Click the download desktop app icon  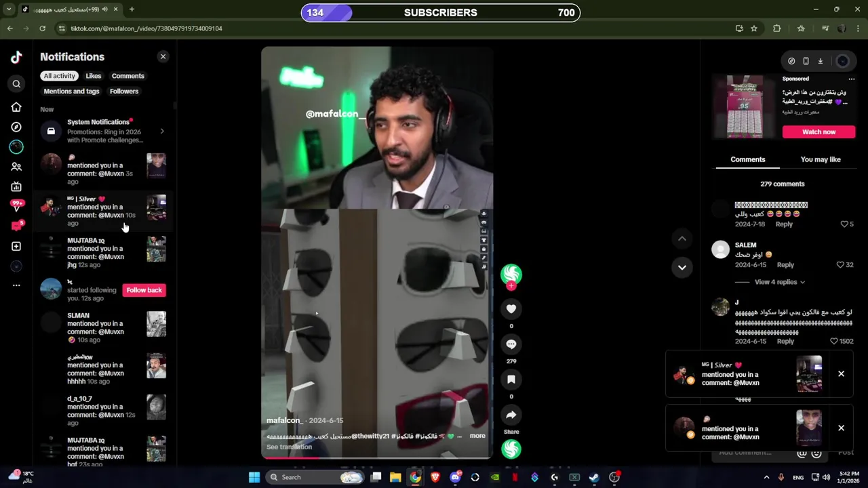tap(820, 61)
